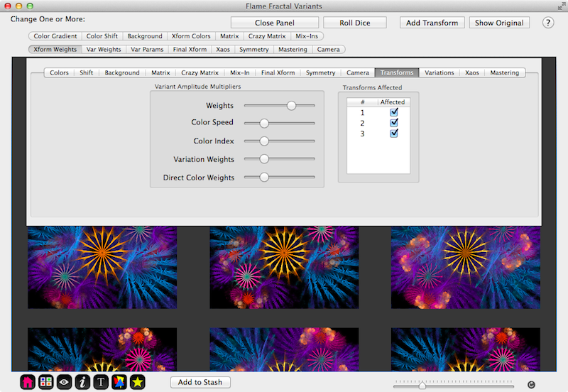Click the Close Panel button
Screen dimensions: 568x392
coord(275,23)
